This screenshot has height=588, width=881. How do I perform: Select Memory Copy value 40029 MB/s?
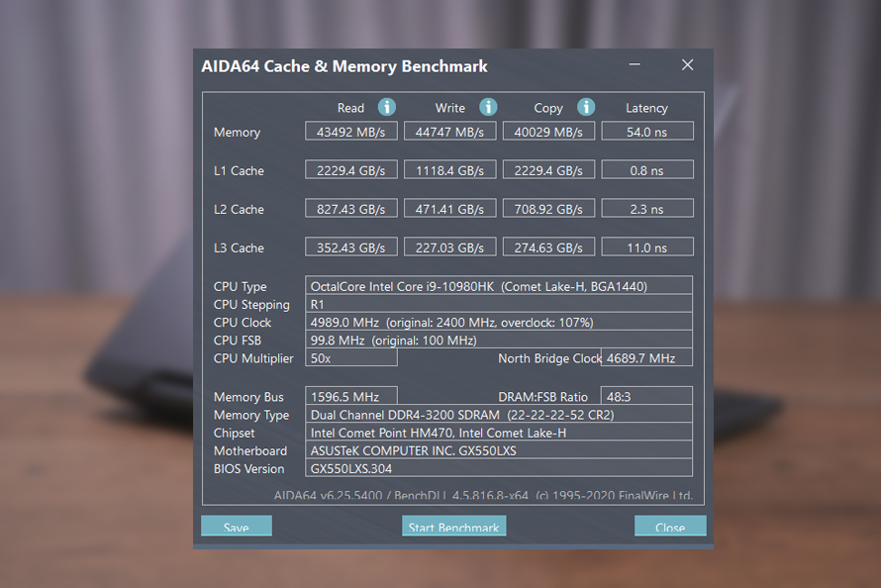click(x=549, y=132)
